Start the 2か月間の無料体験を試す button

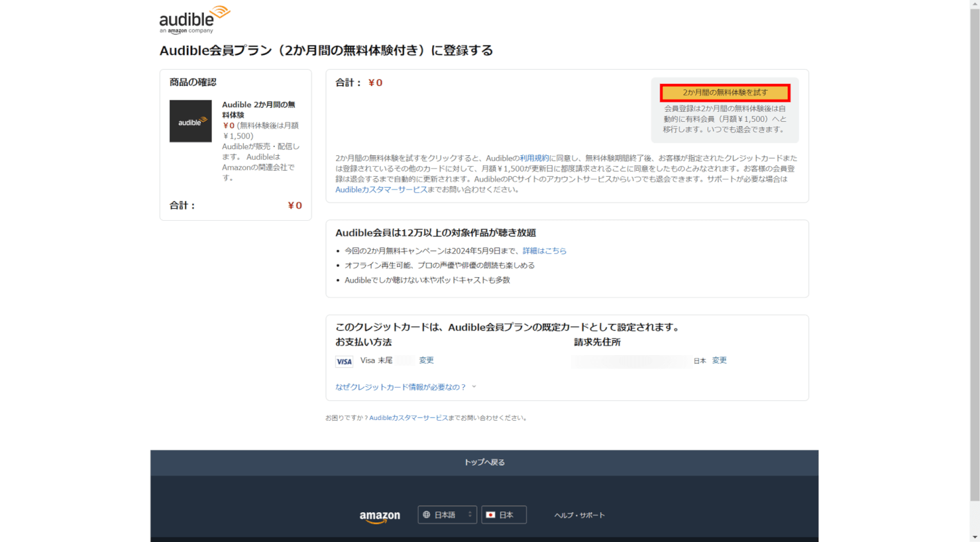tap(725, 93)
